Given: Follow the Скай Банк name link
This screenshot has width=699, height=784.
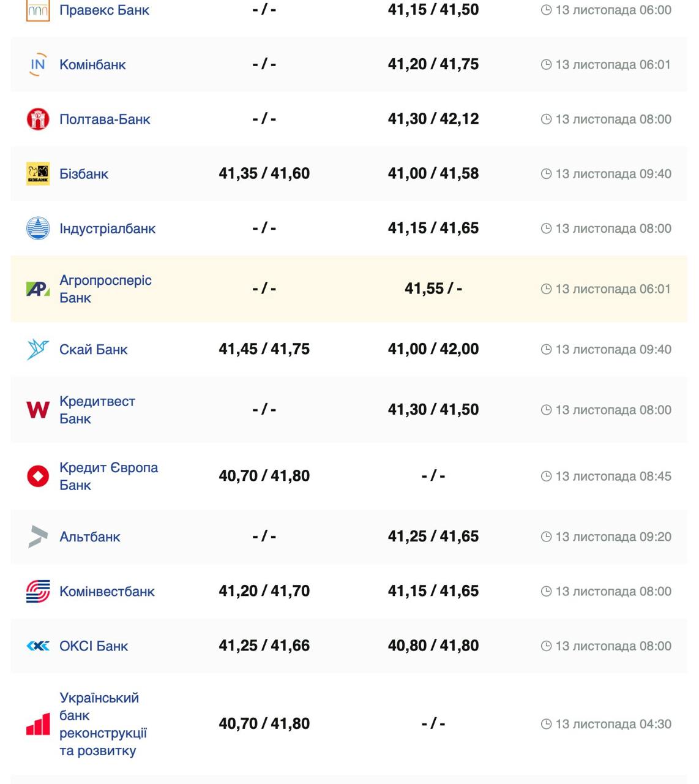Looking at the screenshot, I should pos(94,349).
